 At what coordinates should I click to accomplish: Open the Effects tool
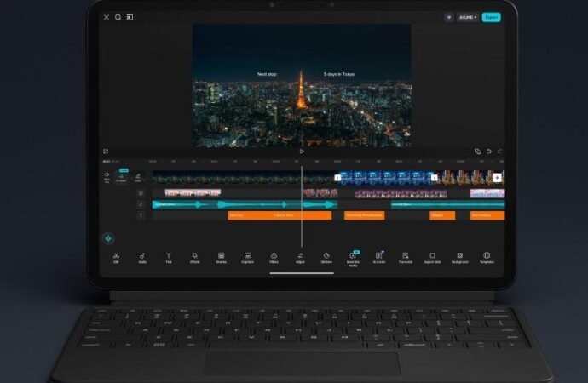point(194,258)
